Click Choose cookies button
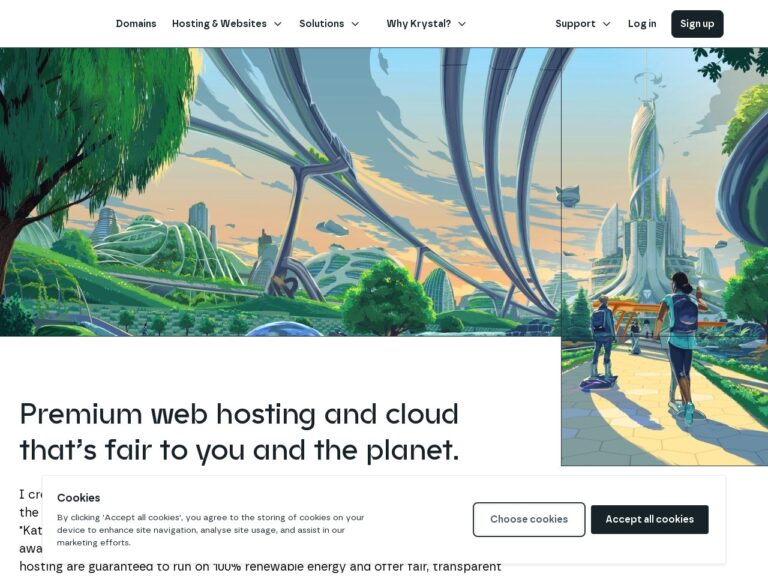Viewport: 768px width, 576px height. pyautogui.click(x=529, y=519)
